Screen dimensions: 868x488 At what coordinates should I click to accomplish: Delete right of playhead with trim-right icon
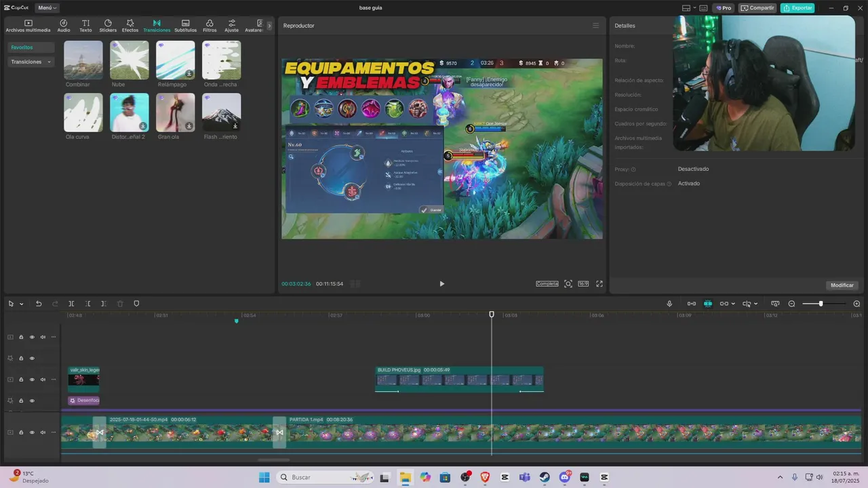(x=104, y=304)
